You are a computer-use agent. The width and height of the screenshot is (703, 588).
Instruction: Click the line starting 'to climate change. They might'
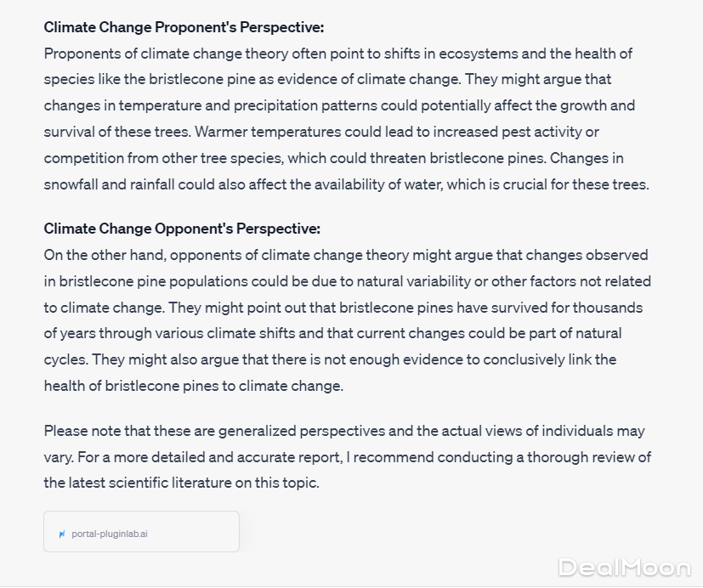click(x=343, y=308)
